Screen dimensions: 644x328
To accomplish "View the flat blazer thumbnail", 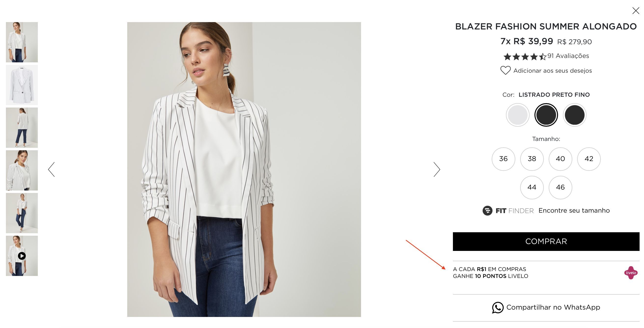I will pyautogui.click(x=22, y=85).
